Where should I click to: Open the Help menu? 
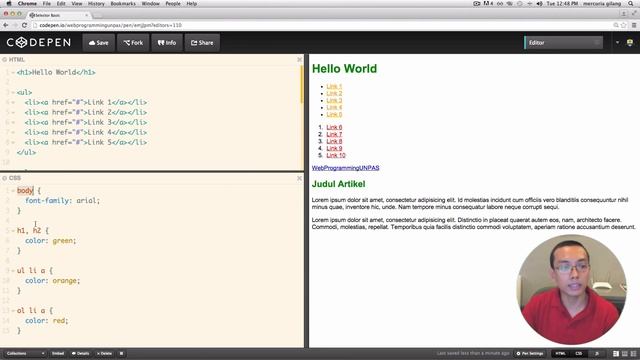[192, 3]
